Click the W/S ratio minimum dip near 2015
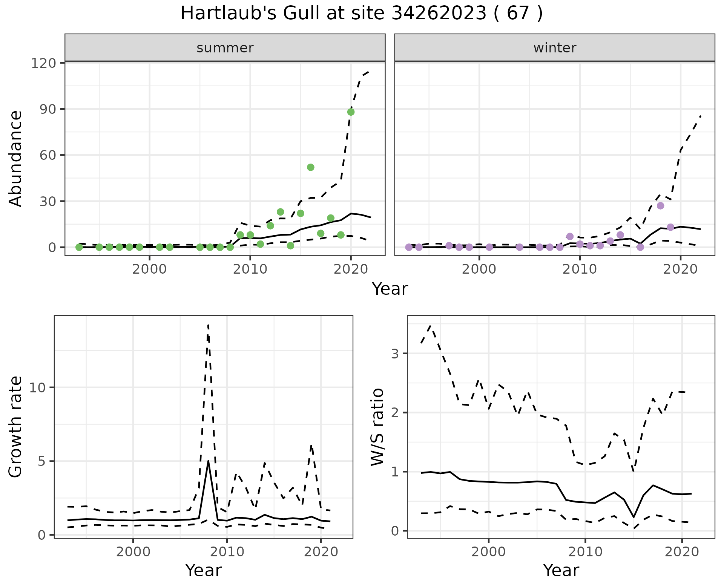 pyautogui.click(x=633, y=517)
